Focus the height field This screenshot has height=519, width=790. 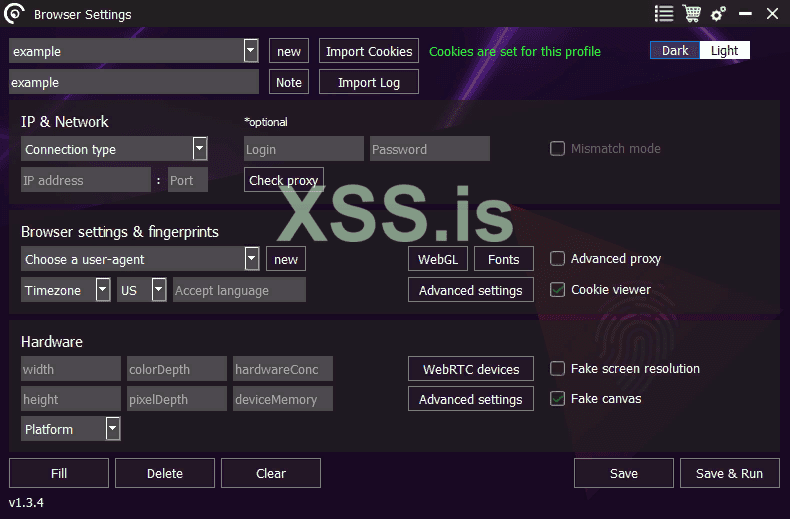(x=71, y=399)
